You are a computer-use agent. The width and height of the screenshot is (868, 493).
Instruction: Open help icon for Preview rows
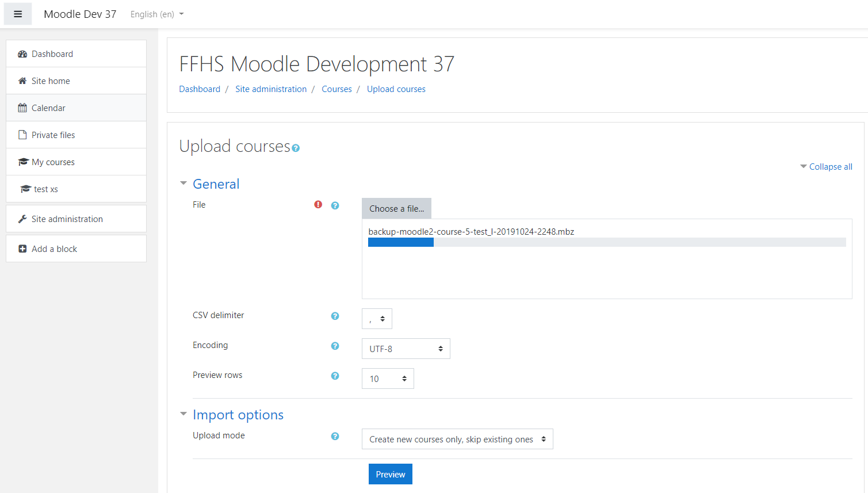[x=335, y=376]
